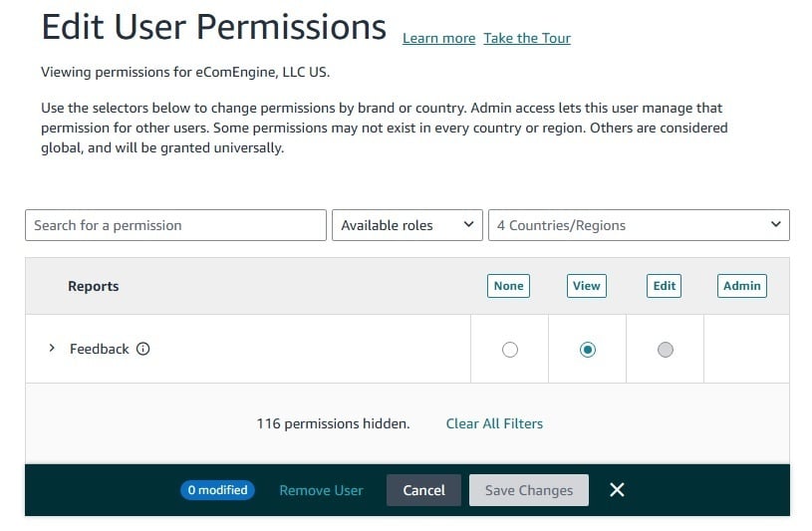This screenshot has width=812, height=531.
Task: Click the Admin column header button
Action: pyautogui.click(x=742, y=286)
